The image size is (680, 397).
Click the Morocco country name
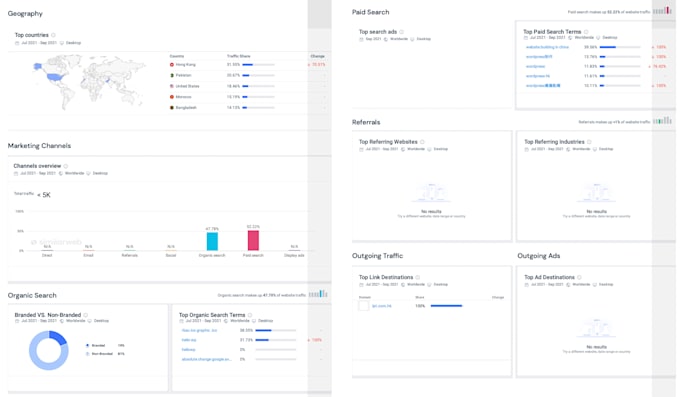tap(183, 97)
